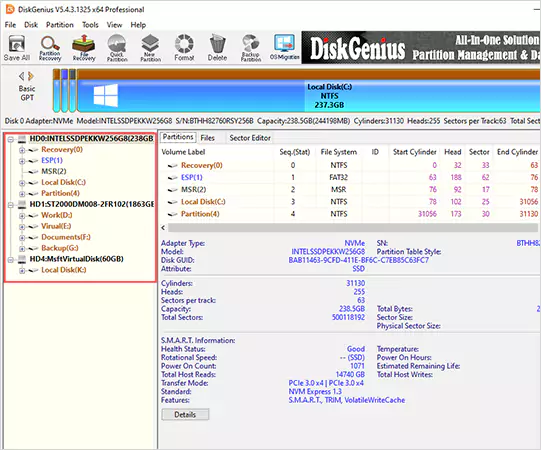Expand the Documents(F:) tree node
Viewport: 541px width, 450px height.
pyautogui.click(x=22, y=238)
